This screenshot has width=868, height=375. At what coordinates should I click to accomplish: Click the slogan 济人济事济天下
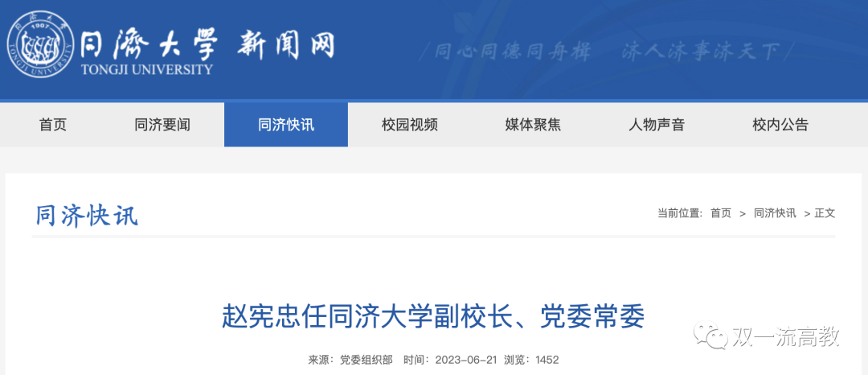(700, 52)
